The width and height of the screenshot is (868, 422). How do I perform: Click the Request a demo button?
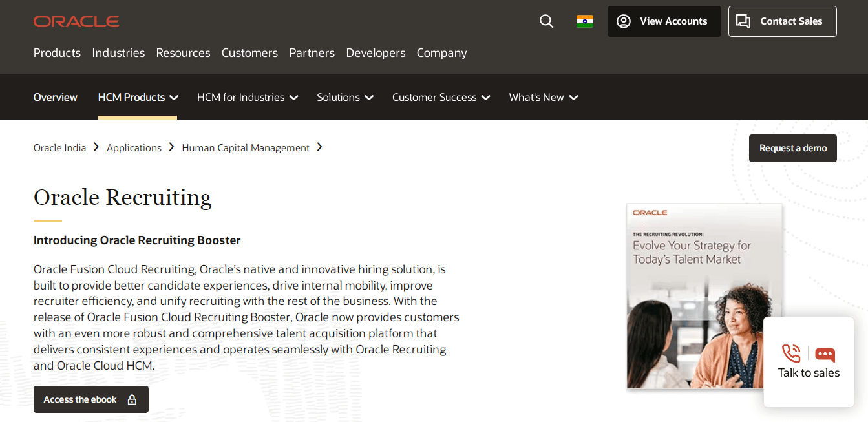792,148
